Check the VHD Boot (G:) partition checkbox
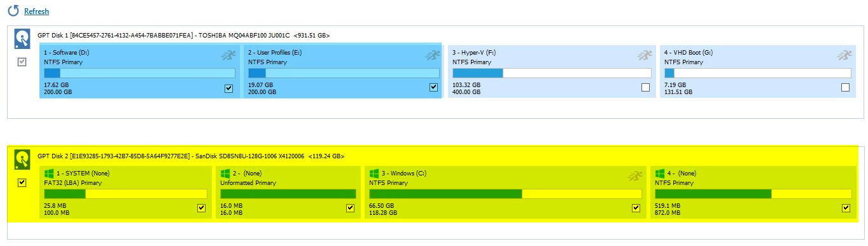The width and height of the screenshot is (868, 246). [x=845, y=88]
